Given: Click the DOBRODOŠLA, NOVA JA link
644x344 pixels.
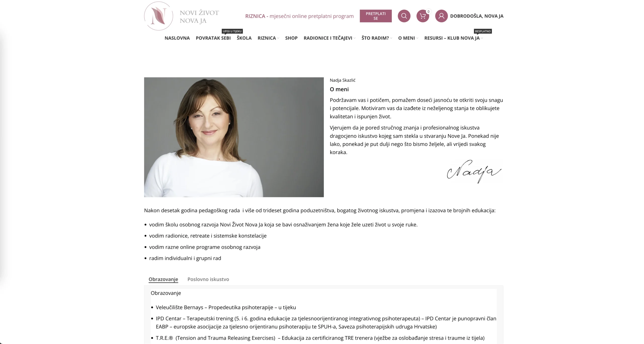Looking at the screenshot, I should (x=477, y=16).
